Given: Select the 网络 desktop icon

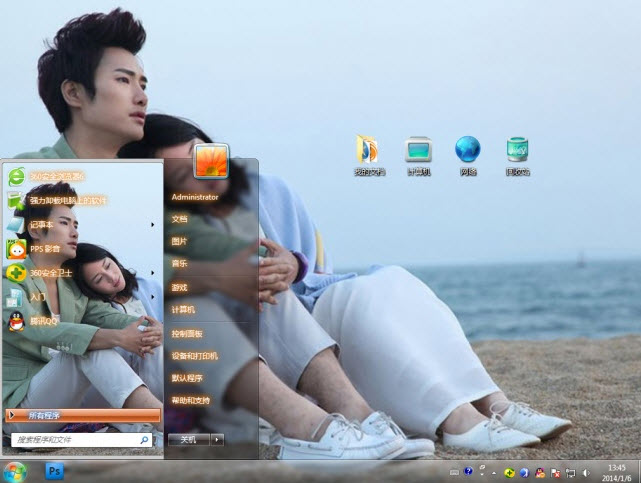Looking at the screenshot, I should [468, 156].
